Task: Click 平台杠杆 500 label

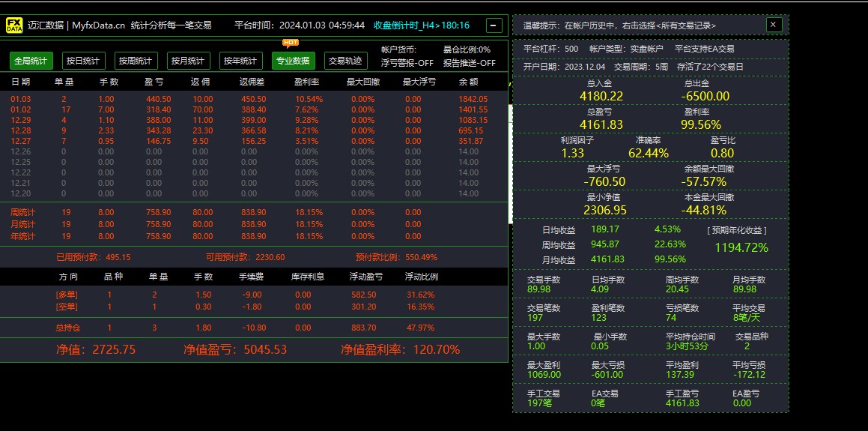Action: 550,49
